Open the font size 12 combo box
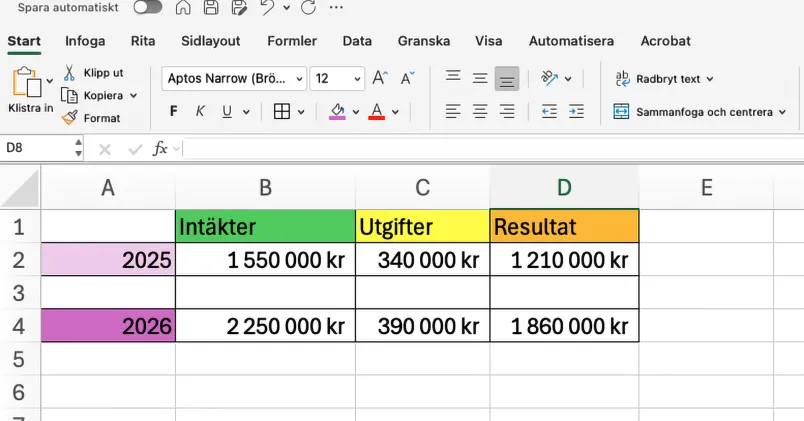 click(337, 78)
